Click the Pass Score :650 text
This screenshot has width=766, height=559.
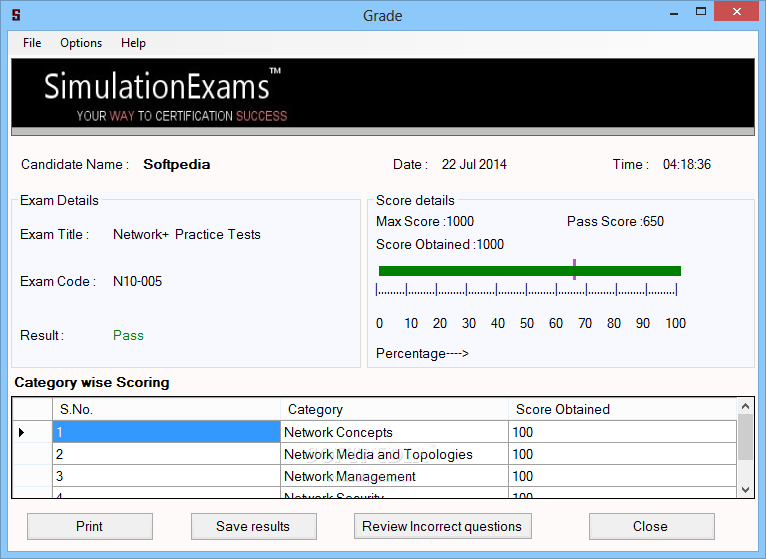616,221
